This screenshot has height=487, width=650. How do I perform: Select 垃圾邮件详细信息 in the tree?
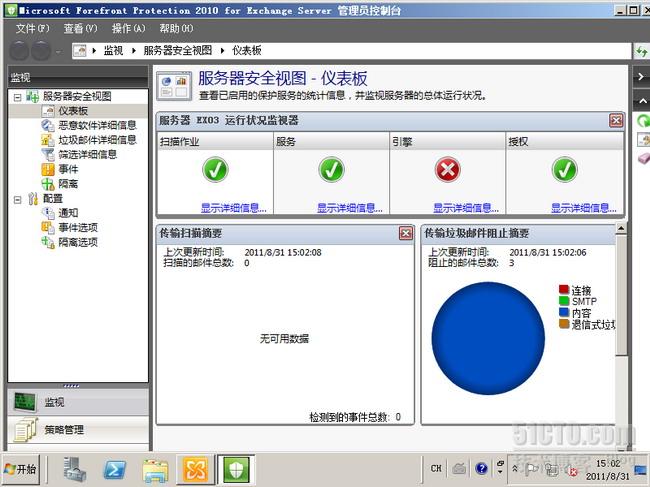(x=97, y=140)
